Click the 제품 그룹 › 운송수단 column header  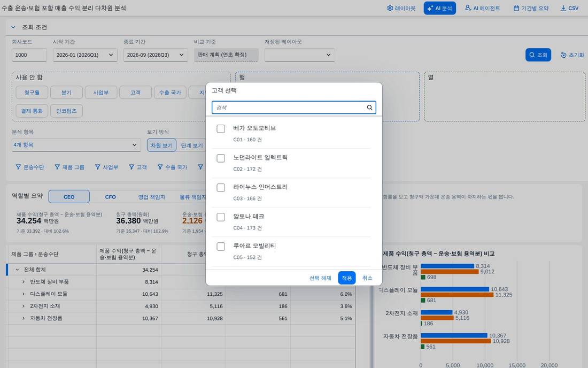tap(51, 254)
